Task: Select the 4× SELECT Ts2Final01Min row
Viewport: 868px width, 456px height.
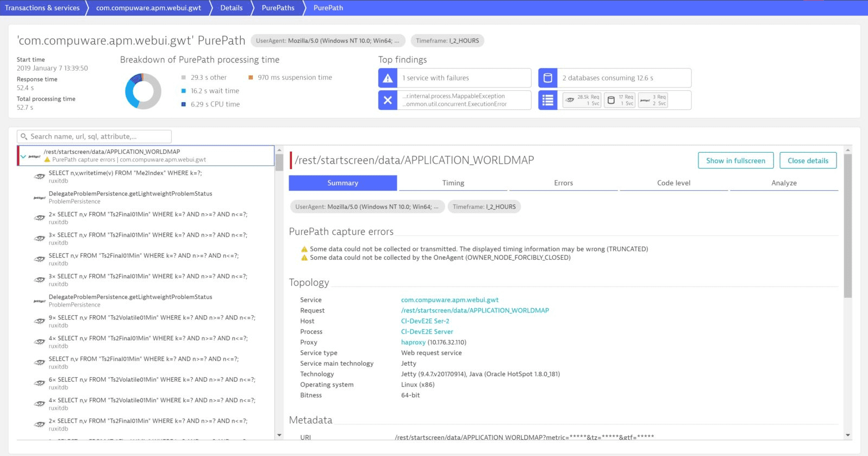Action: pos(146,342)
